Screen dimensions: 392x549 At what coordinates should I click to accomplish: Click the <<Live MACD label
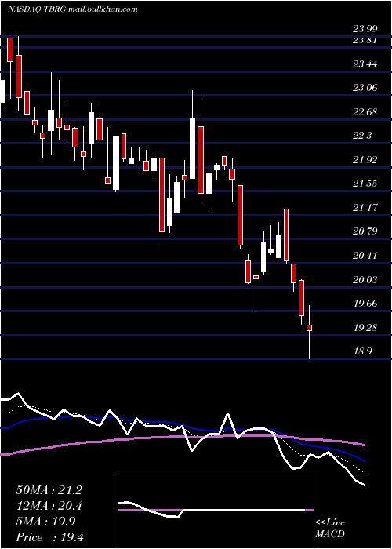(x=330, y=529)
